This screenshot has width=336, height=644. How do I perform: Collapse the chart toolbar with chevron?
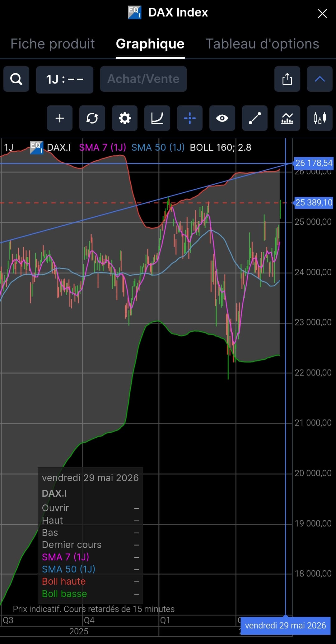[320, 79]
